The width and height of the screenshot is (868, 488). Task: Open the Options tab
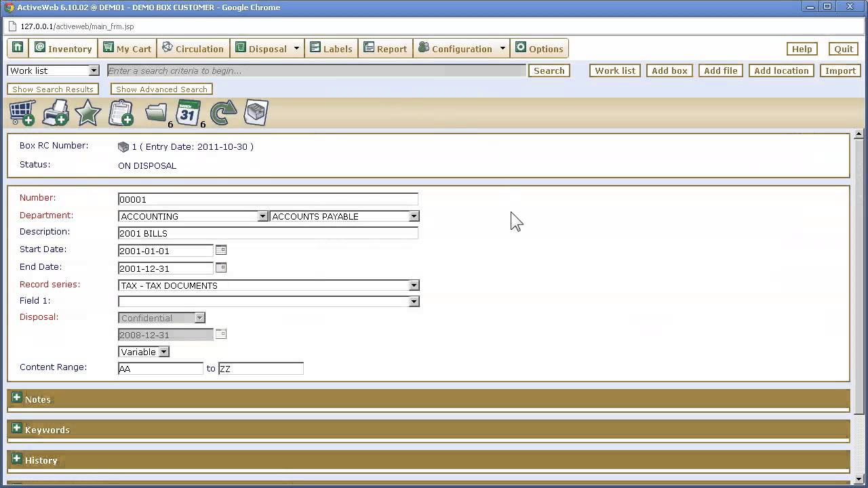click(x=539, y=48)
